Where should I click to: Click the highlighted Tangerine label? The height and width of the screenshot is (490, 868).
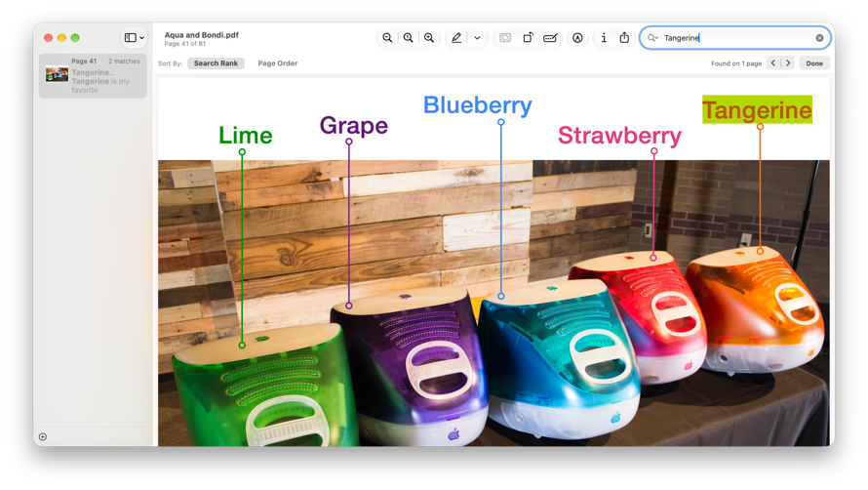coord(757,109)
